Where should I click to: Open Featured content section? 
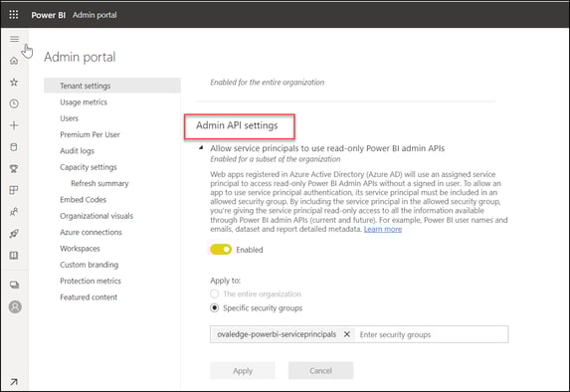click(89, 297)
